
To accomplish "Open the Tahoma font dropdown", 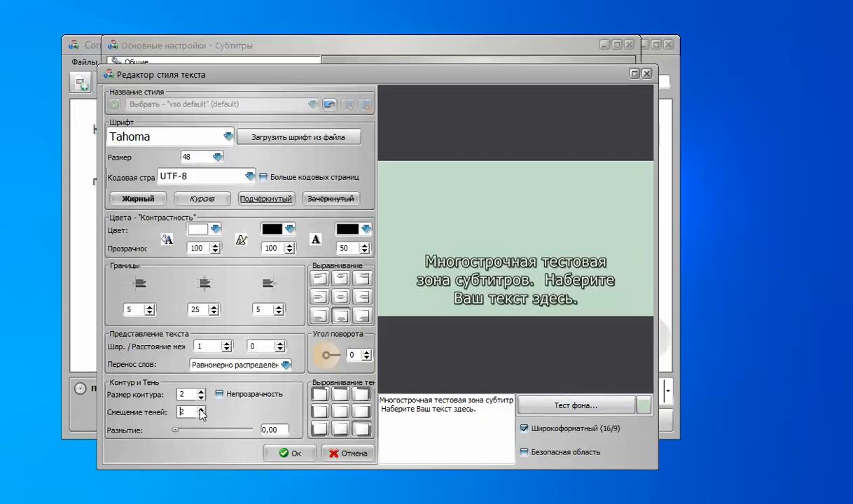I will pyautogui.click(x=228, y=136).
